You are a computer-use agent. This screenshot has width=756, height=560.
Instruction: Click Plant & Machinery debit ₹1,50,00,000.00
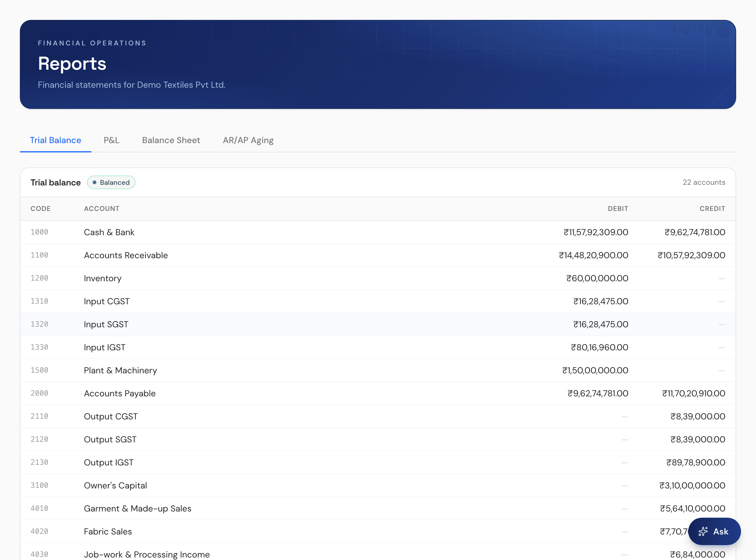coord(595,371)
